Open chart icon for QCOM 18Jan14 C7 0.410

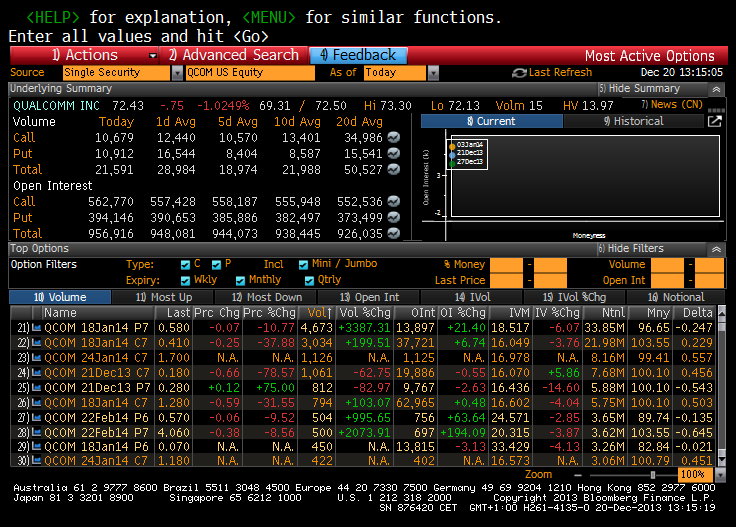[x=36, y=343]
